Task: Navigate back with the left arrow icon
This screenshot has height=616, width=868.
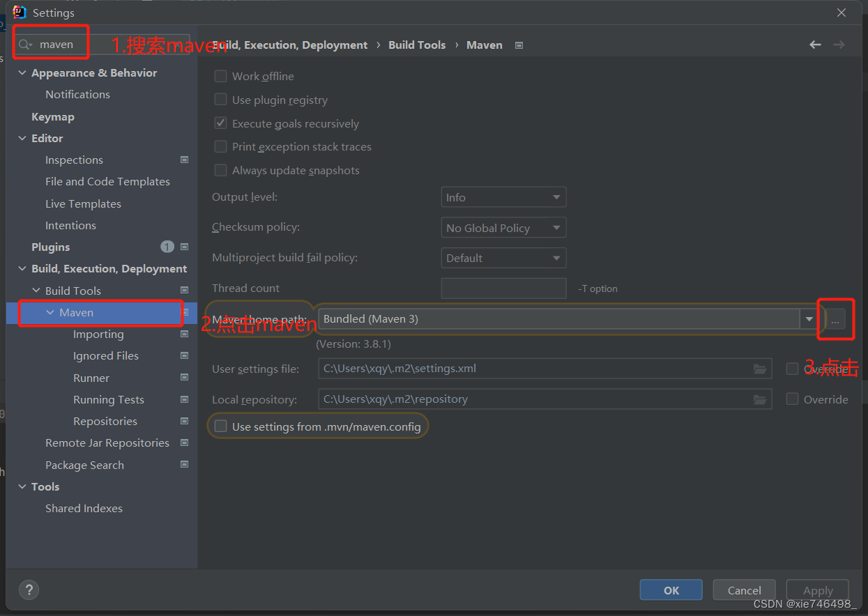Action: [x=815, y=44]
